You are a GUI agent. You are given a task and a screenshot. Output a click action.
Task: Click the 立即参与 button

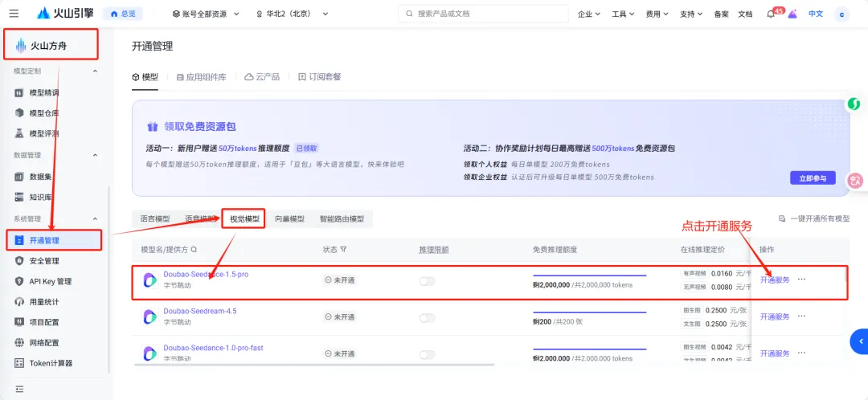coord(813,178)
